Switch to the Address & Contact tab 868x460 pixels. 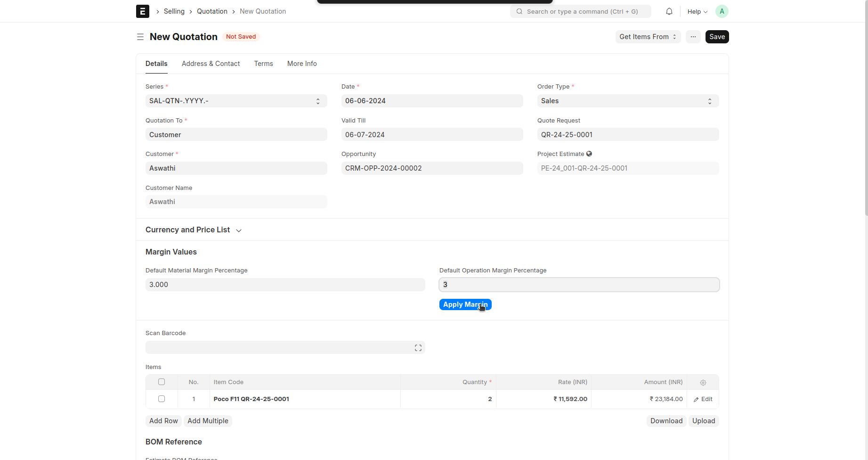pyautogui.click(x=211, y=64)
